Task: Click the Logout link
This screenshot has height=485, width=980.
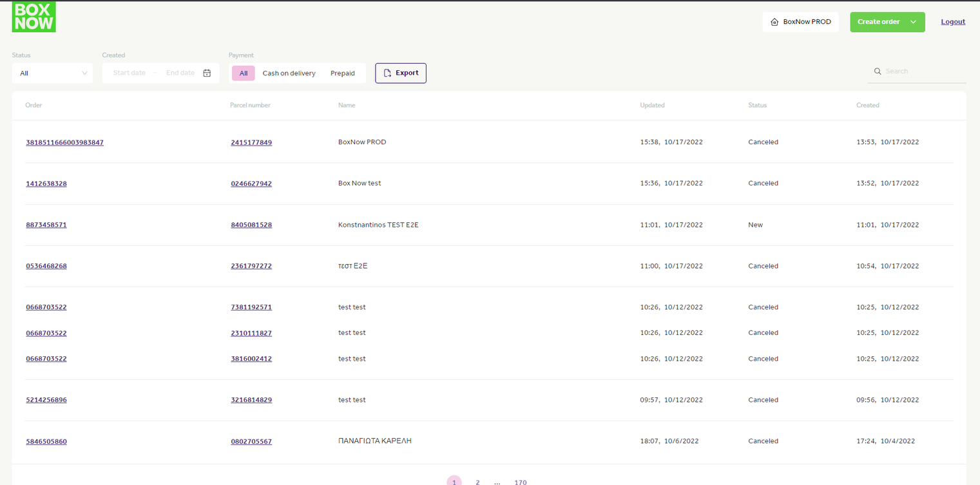Action: (953, 22)
